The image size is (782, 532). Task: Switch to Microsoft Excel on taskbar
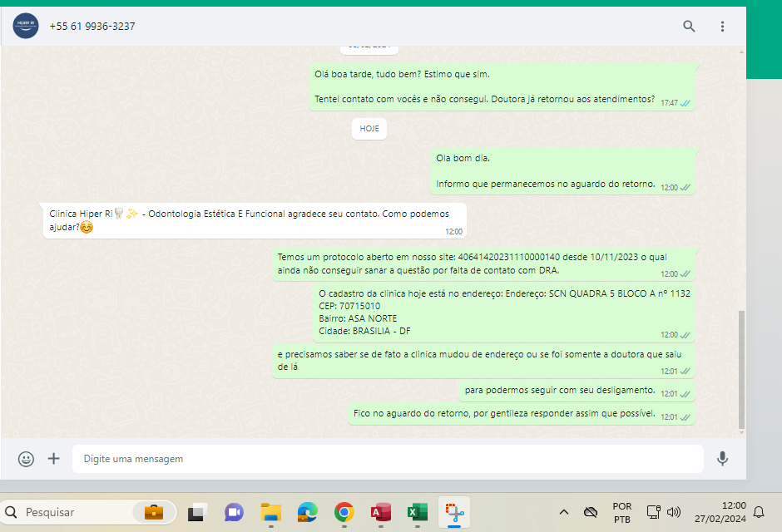click(x=418, y=512)
